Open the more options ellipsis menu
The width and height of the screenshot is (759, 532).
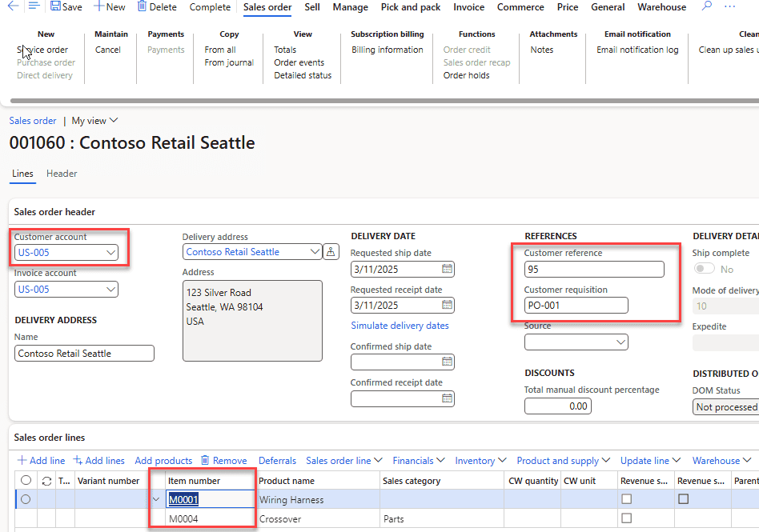tap(730, 6)
